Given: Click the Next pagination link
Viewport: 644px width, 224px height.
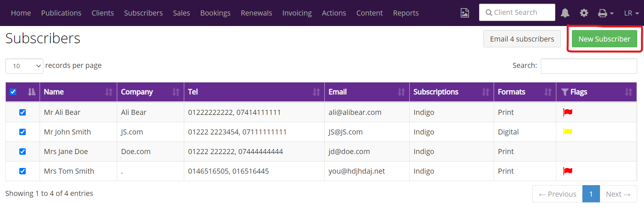Looking at the screenshot, I should point(618,194).
